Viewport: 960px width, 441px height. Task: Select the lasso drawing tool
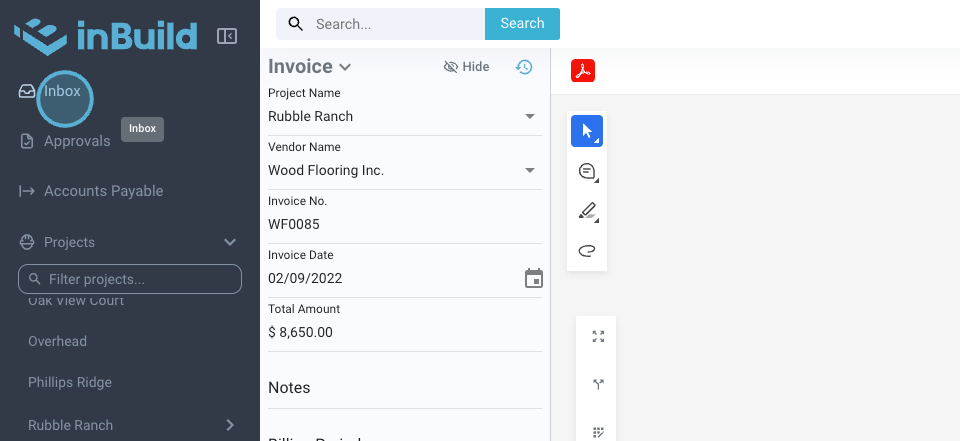click(587, 250)
